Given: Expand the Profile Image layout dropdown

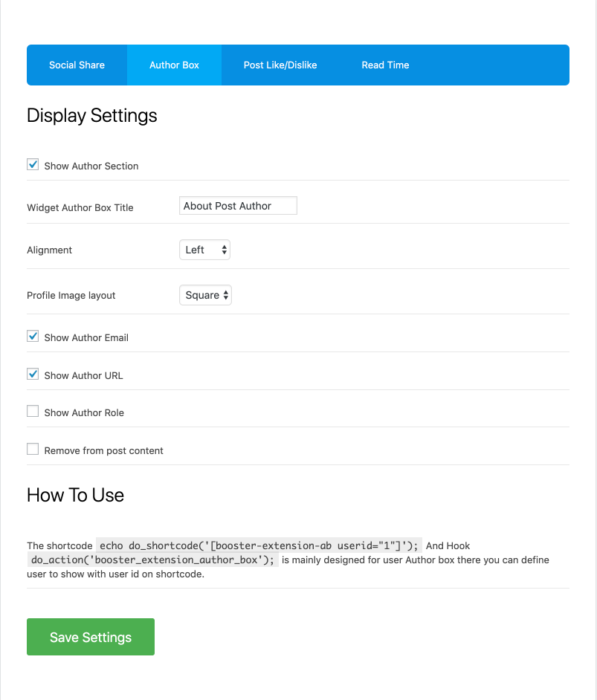Looking at the screenshot, I should [x=205, y=295].
